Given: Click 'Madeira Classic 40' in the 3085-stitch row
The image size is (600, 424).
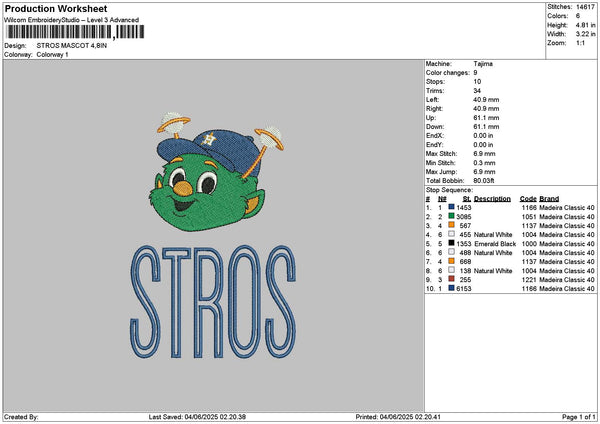Looking at the screenshot, I should [567, 217].
